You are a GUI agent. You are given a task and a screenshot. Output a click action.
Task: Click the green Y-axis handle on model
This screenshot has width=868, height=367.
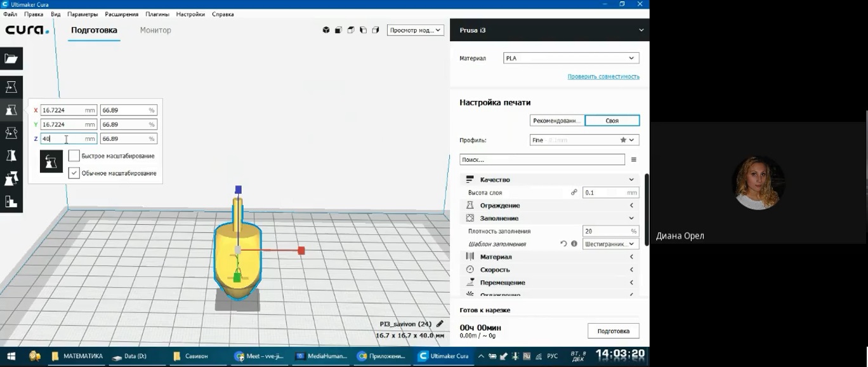(x=237, y=277)
